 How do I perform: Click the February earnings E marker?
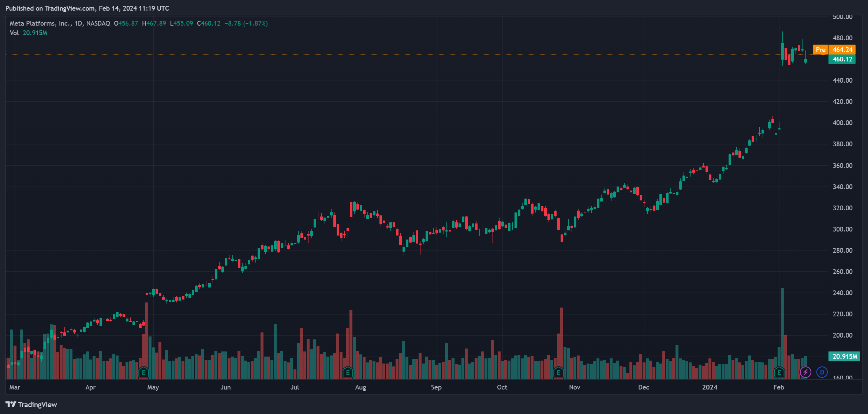[x=779, y=373]
